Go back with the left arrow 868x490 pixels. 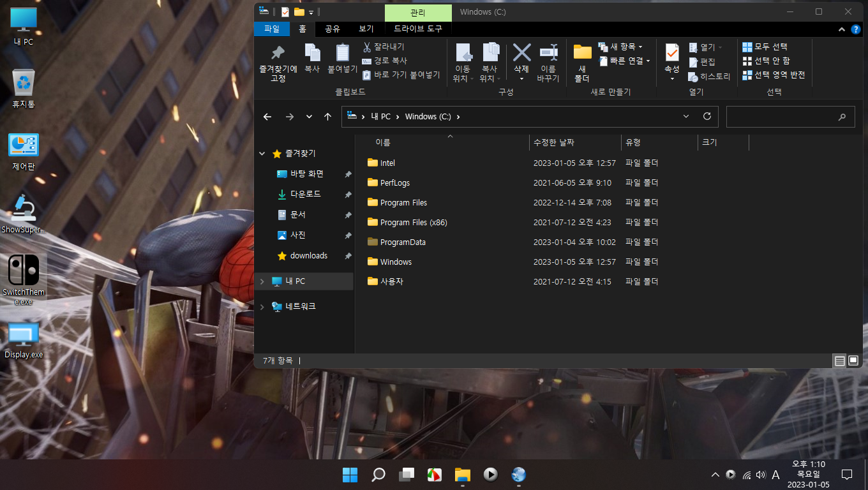coord(267,117)
